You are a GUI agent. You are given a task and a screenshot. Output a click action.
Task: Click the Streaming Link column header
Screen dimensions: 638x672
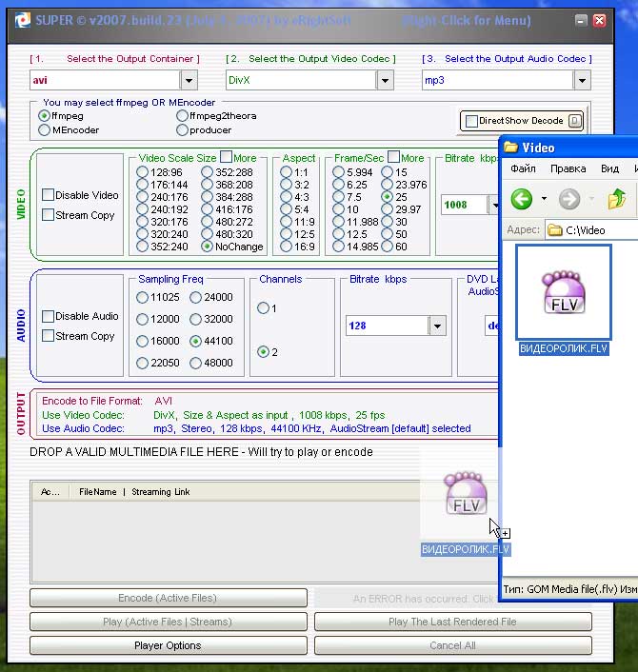coord(160,492)
